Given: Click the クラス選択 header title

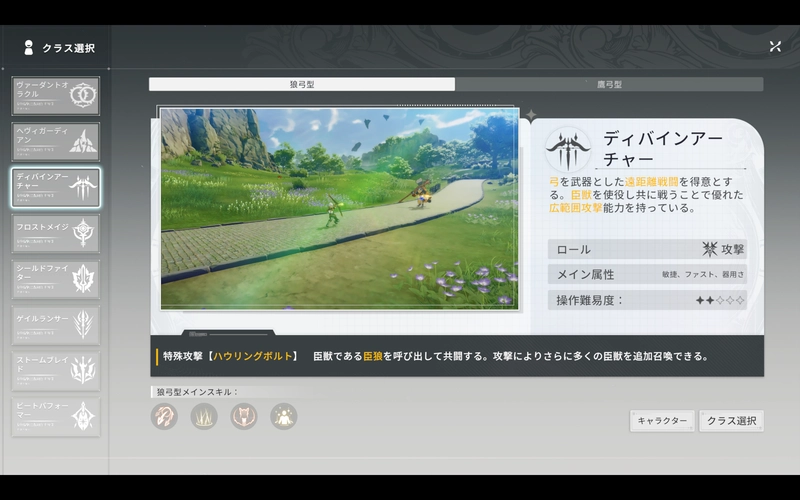Looking at the screenshot, I should [x=68, y=48].
